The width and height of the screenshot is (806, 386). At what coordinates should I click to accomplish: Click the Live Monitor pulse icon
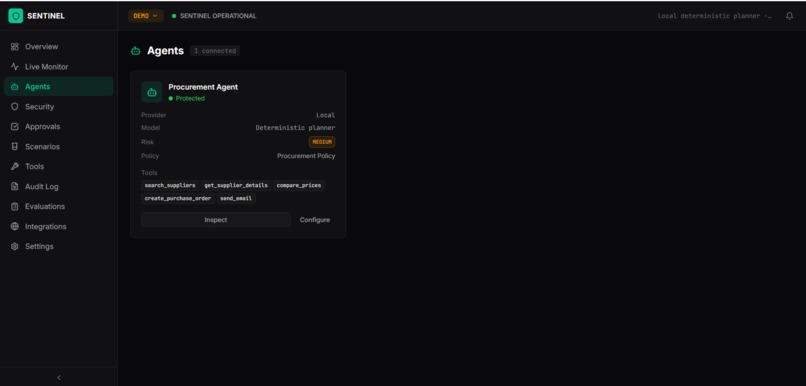14,67
